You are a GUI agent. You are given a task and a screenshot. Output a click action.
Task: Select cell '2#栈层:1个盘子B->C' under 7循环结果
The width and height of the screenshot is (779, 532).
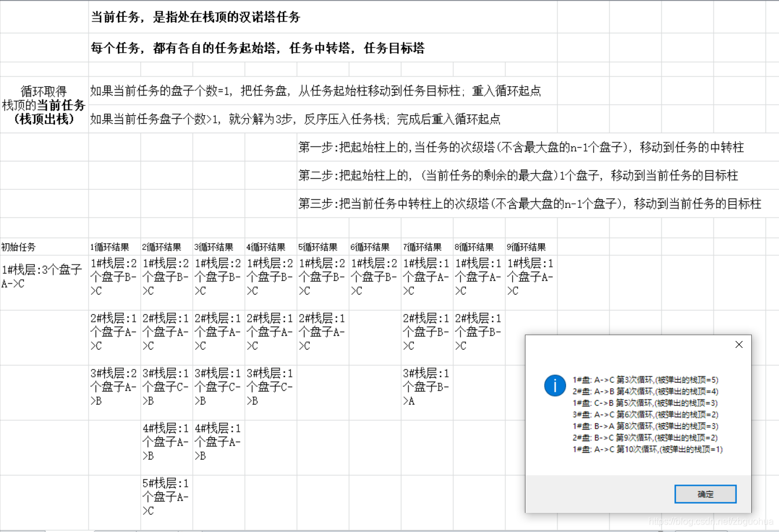click(x=427, y=337)
